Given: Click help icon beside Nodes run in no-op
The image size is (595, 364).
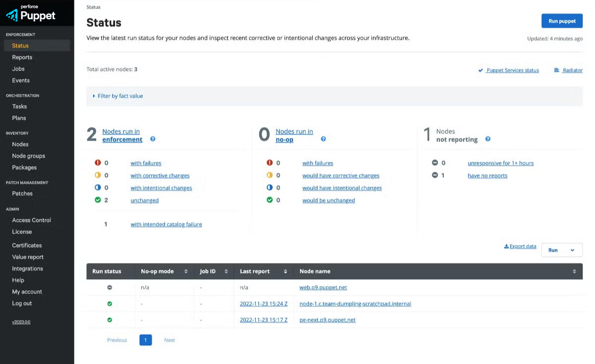Looking at the screenshot, I should tap(323, 139).
